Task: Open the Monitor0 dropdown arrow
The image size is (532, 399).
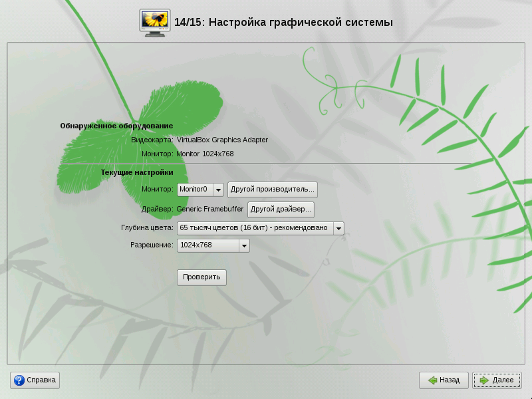Action: pyautogui.click(x=218, y=190)
